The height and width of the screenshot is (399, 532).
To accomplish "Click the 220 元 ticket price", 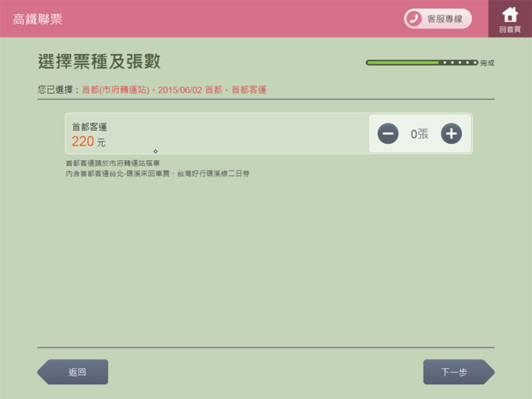I will coord(88,142).
